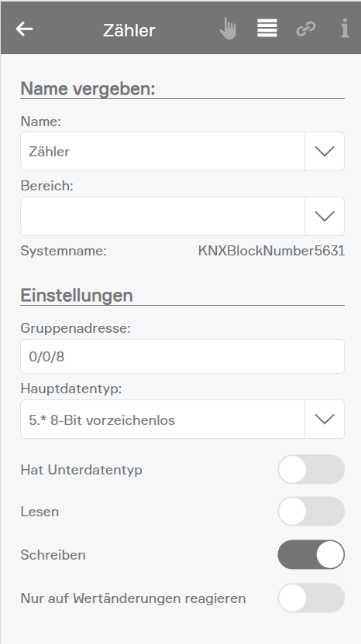The height and width of the screenshot is (644, 361).
Task: Click the chain link icon
Action: pyautogui.click(x=306, y=29)
